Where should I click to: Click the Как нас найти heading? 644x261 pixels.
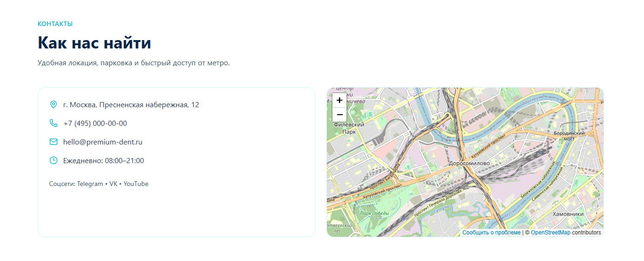click(x=95, y=43)
